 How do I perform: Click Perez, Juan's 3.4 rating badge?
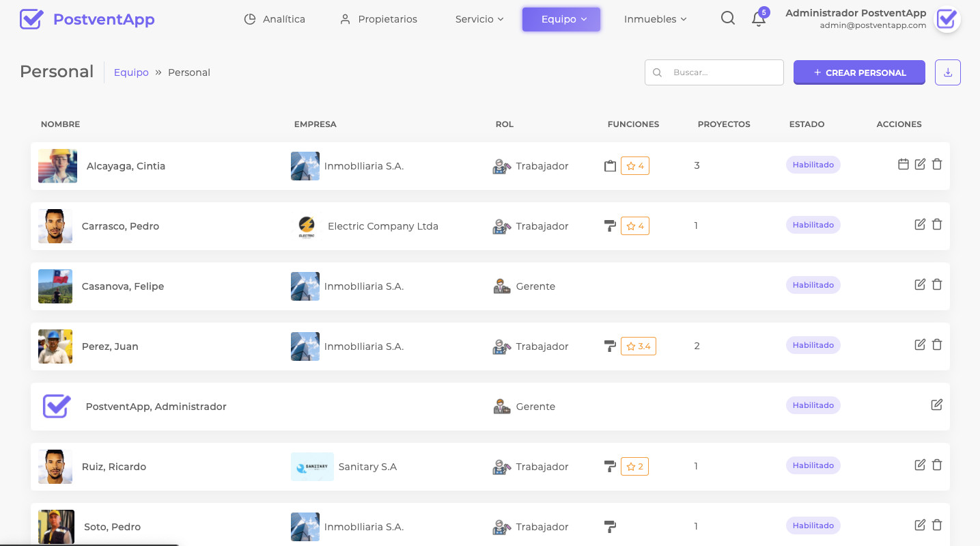638,346
